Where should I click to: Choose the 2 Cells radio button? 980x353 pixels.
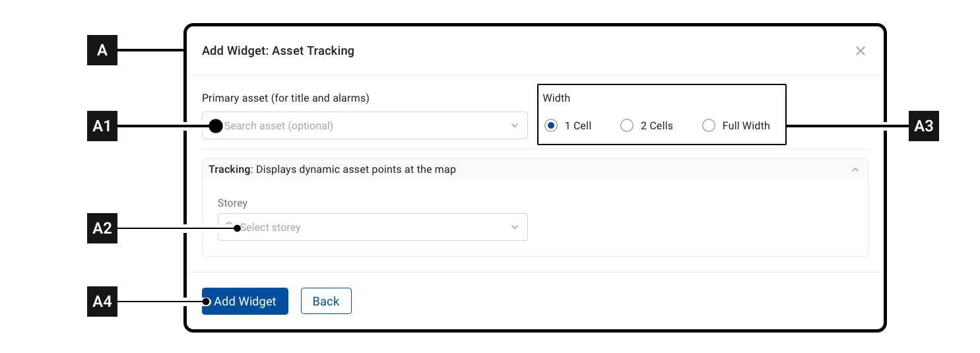pyautogui.click(x=627, y=125)
